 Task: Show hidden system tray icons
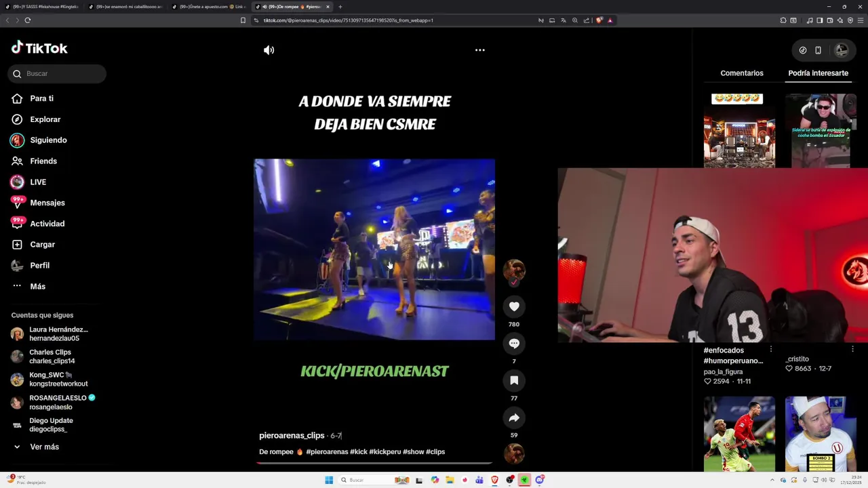(x=772, y=480)
